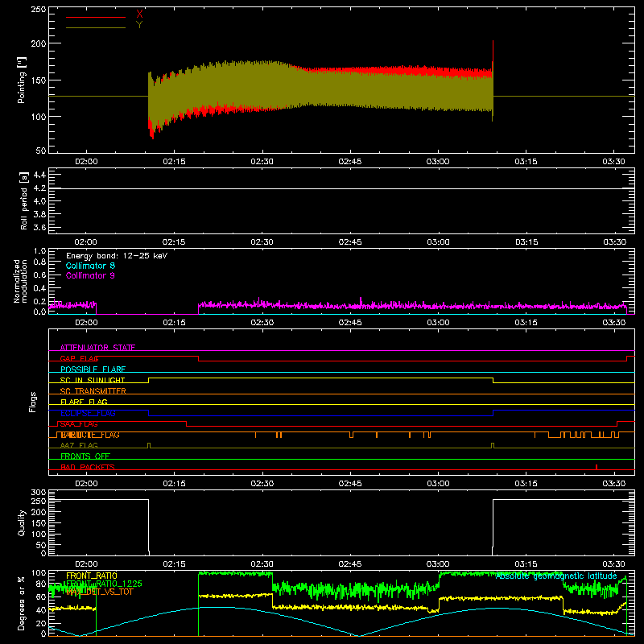Select the 02:00 time label under Pointing plot

click(x=86, y=162)
